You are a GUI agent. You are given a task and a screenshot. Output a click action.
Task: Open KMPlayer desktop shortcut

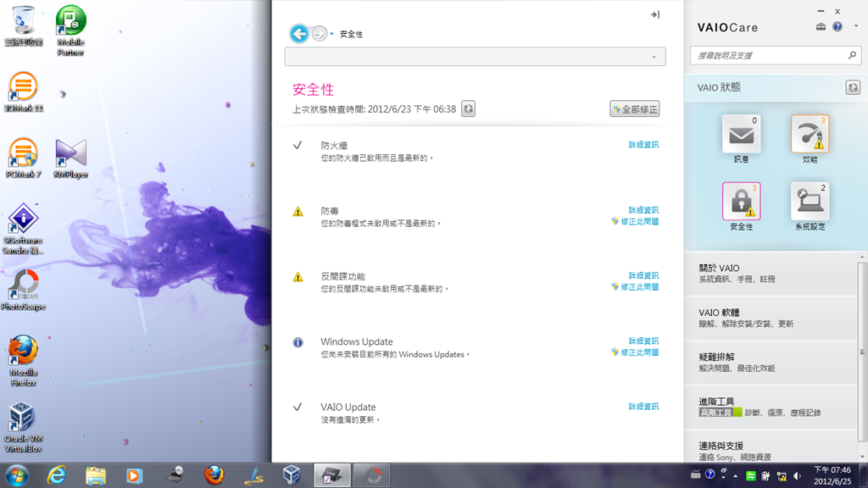click(x=70, y=158)
